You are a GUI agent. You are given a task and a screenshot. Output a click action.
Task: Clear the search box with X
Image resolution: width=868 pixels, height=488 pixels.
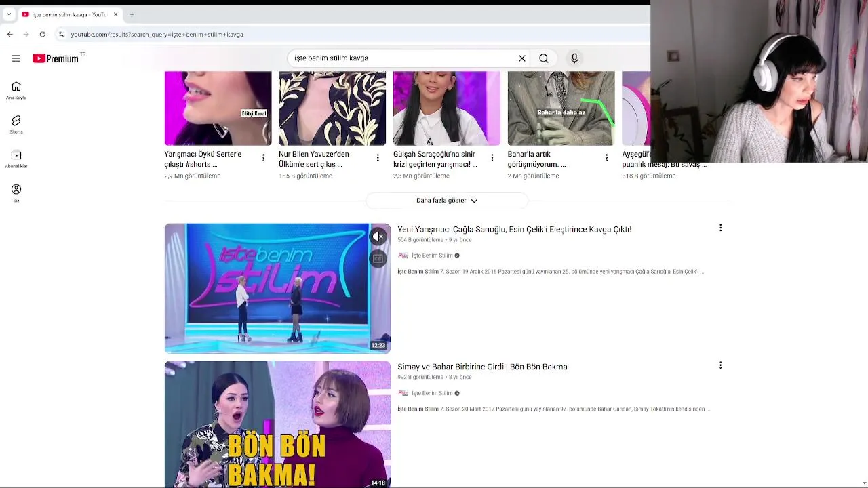[x=522, y=58]
